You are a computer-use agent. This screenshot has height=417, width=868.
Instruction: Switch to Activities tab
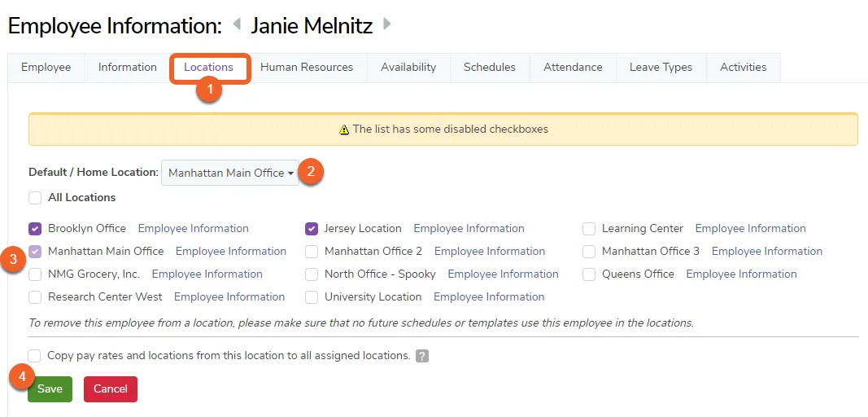[743, 67]
